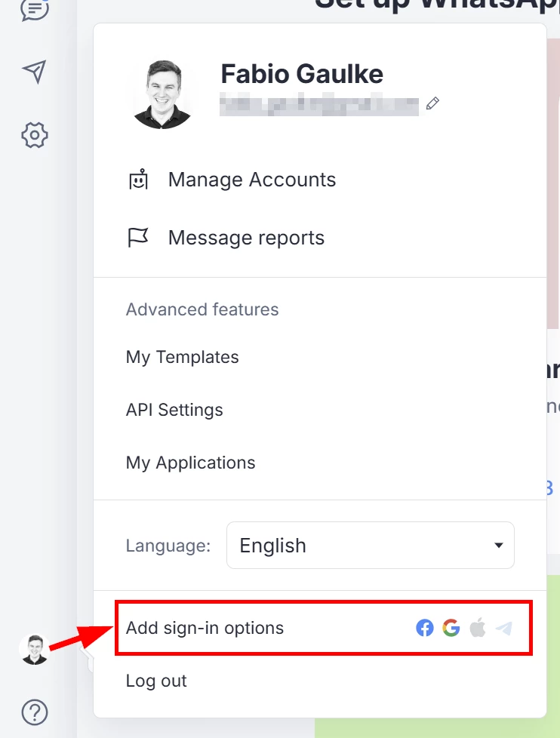Open the paper plane send icon
Image resolution: width=560 pixels, height=738 pixels.
pos(35,72)
